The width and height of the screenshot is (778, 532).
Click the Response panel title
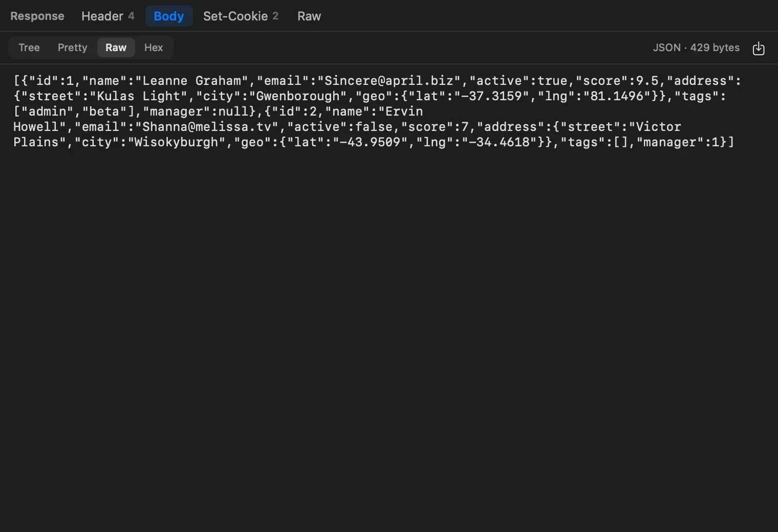[x=37, y=16]
